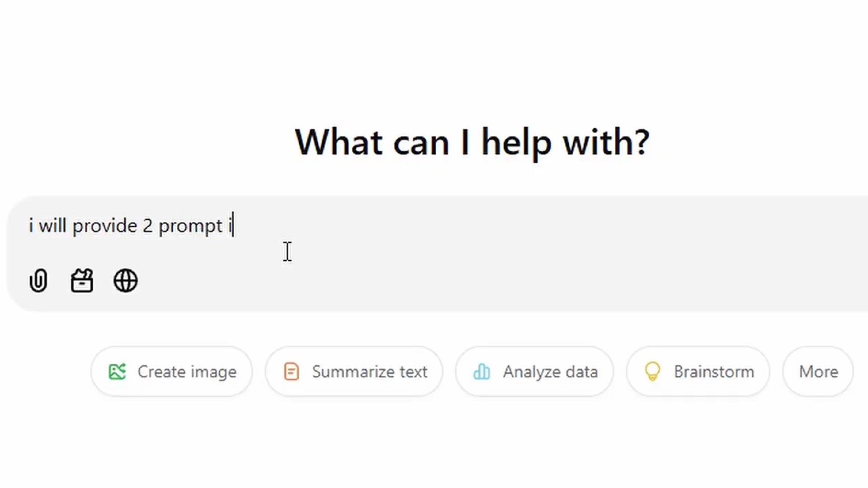Click the word "will" in the typed message

[x=52, y=225]
